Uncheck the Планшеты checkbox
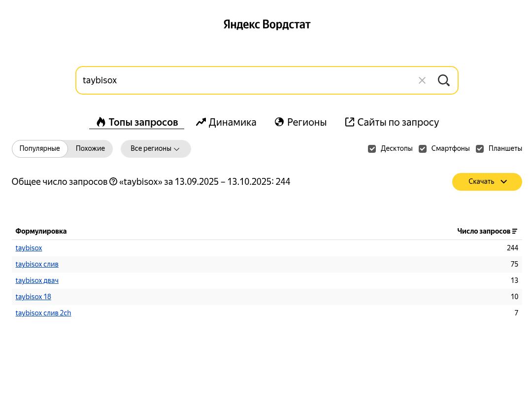 pos(479,149)
